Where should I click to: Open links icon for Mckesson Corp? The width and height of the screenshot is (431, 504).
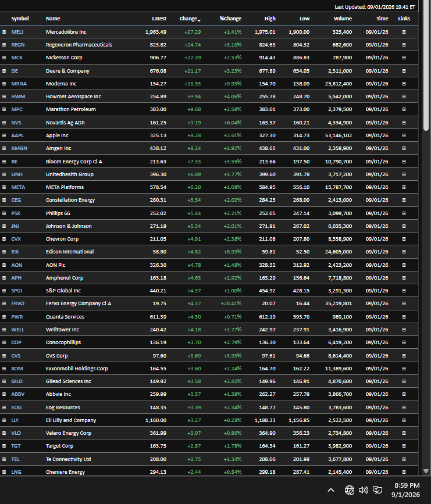[x=404, y=58]
